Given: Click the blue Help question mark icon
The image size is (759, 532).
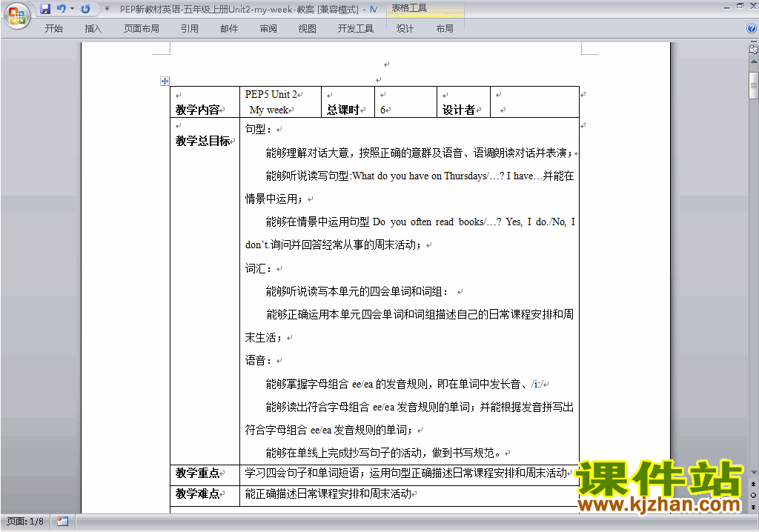Looking at the screenshot, I should click(752, 29).
